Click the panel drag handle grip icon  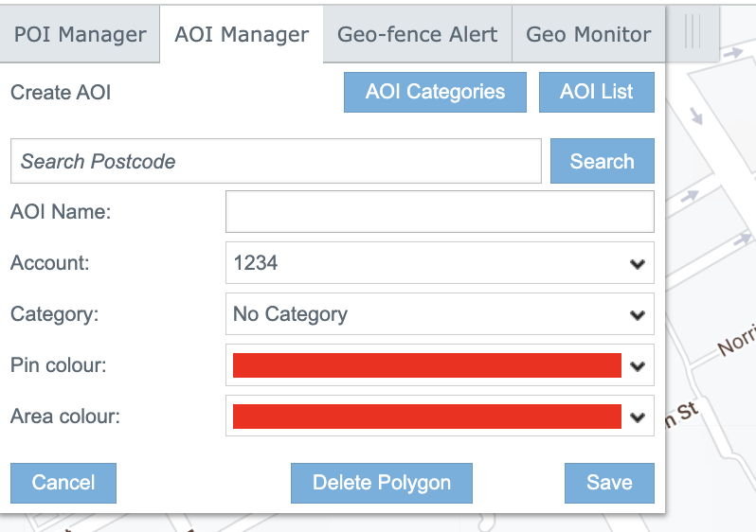[692, 32]
